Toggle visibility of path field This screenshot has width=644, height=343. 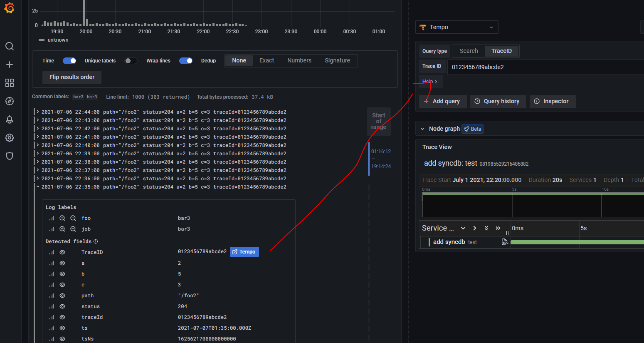coord(62,296)
